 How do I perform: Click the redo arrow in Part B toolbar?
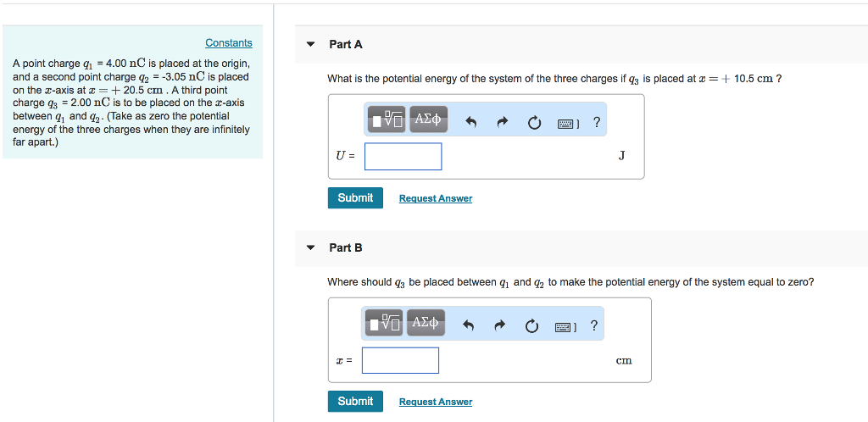pos(500,327)
